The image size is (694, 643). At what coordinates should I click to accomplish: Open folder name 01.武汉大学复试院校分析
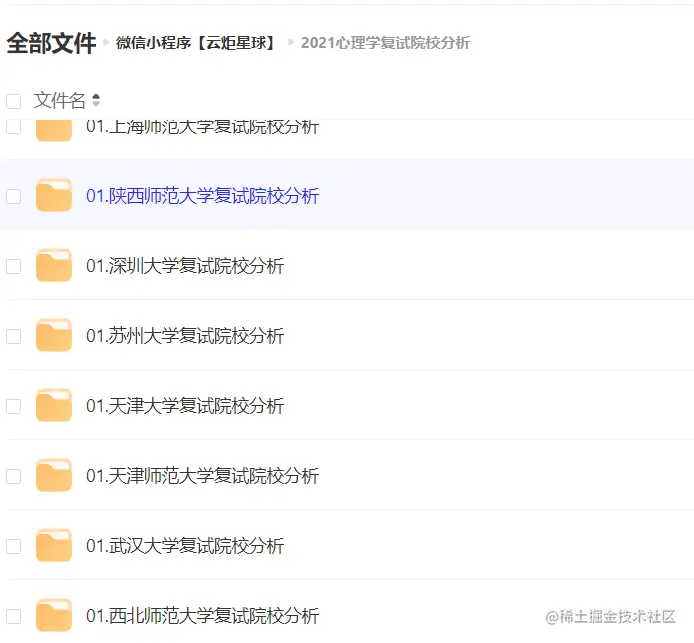pos(185,546)
